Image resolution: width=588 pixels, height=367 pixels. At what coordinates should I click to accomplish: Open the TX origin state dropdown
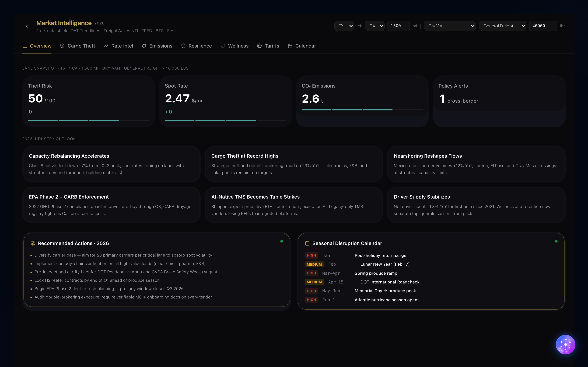point(344,26)
